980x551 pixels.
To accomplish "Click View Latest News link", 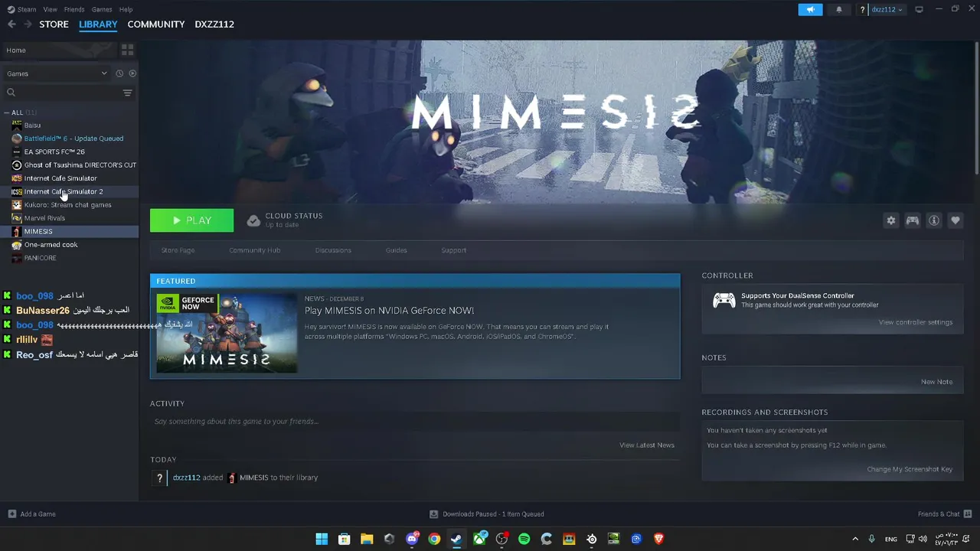I will 647,445.
